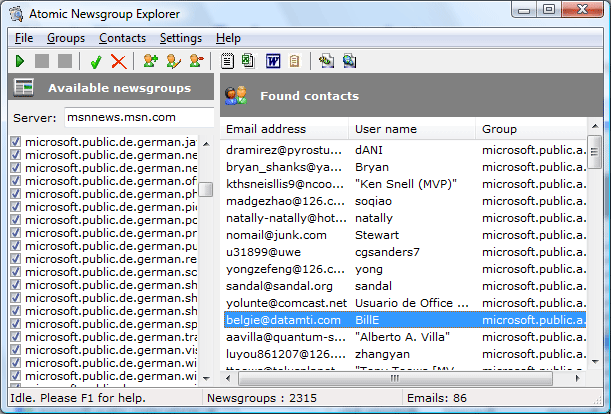Toggle checkbox for microsoft.public.de.german.sc
611x414 pixels.
click(x=16, y=271)
